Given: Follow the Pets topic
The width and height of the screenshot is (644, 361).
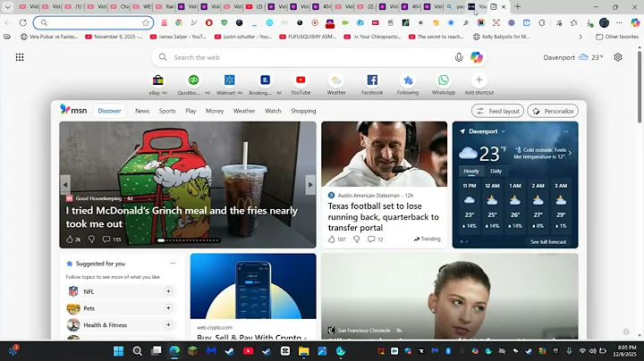Looking at the screenshot, I should coord(168,308).
